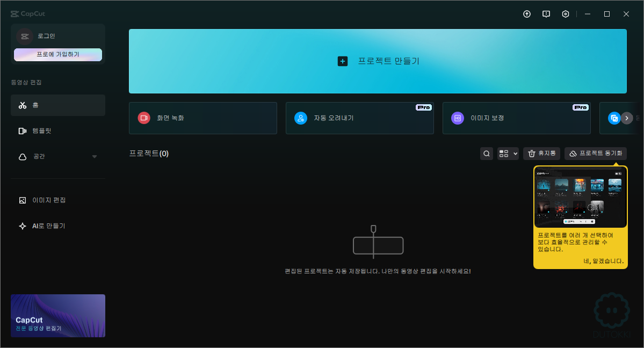Click the scissors icon next to 홈
The image size is (644, 348).
tap(23, 105)
